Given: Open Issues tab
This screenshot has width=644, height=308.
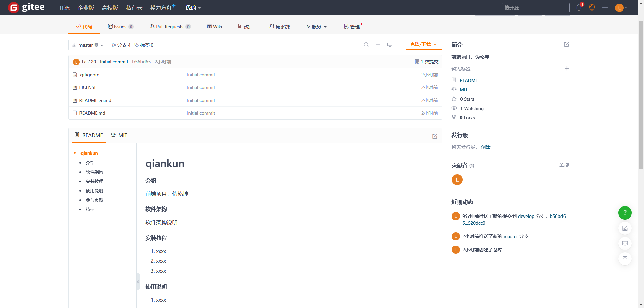Looking at the screenshot, I should [121, 27].
